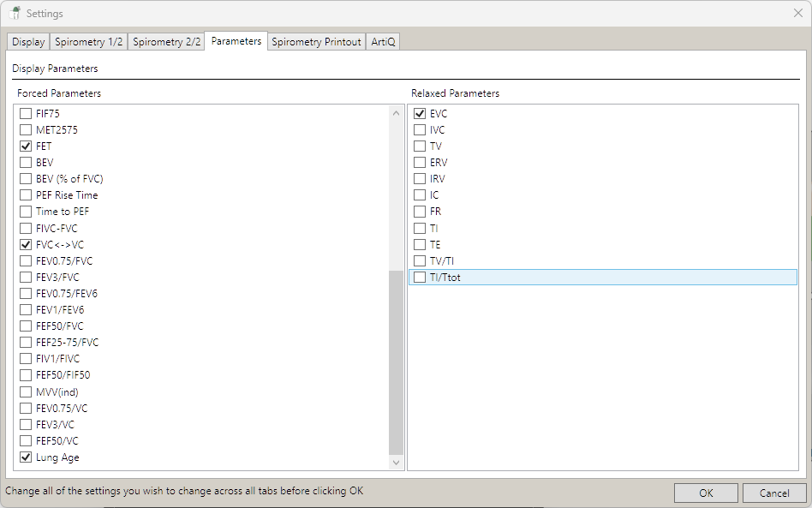Viewport: 812px width, 508px height.
Task: Uncheck the FET parameter checkbox
Action: click(26, 146)
